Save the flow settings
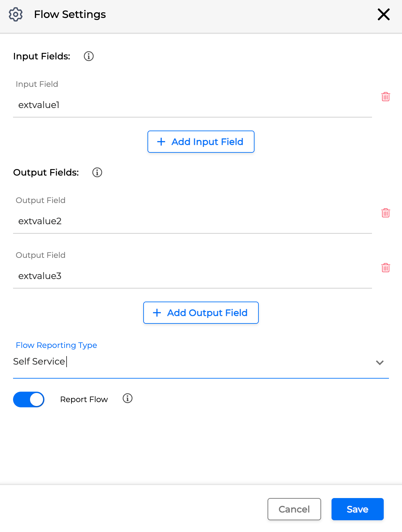402x532 pixels. 357,509
